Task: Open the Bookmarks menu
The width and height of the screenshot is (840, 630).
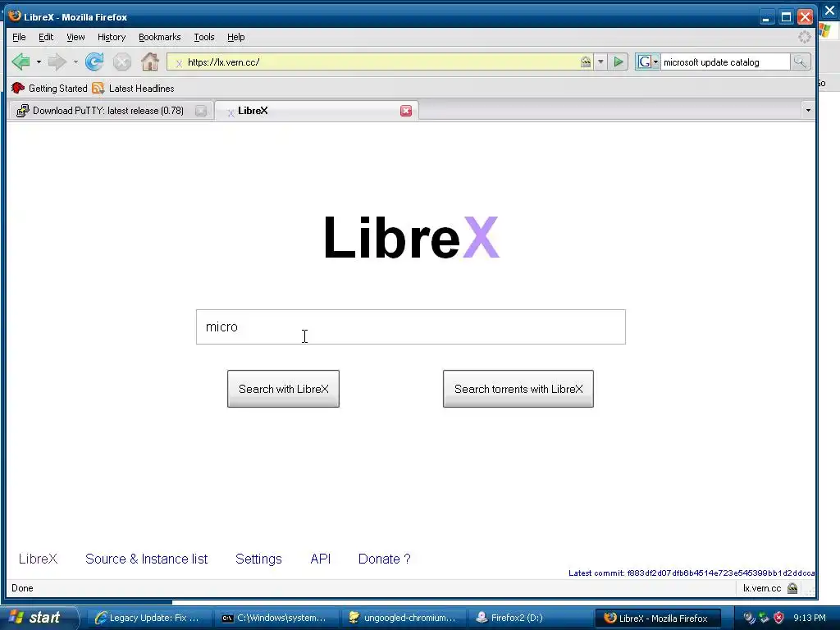Action: point(160,37)
